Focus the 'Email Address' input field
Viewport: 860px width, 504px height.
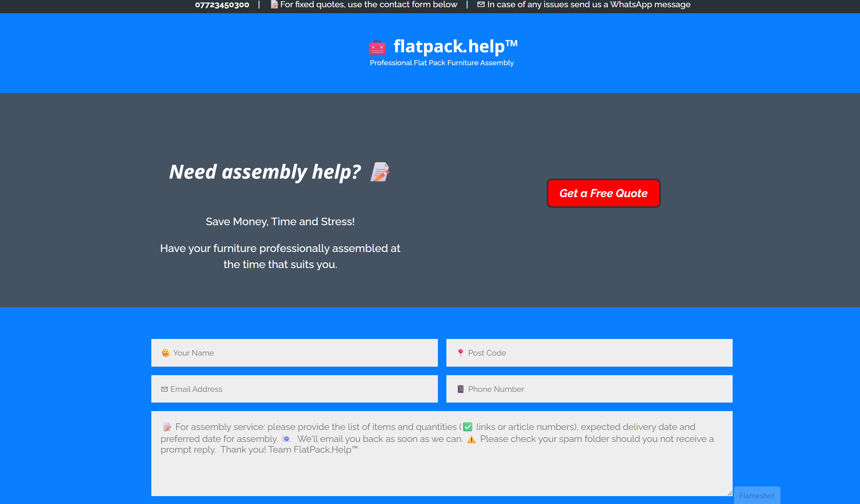tap(294, 389)
